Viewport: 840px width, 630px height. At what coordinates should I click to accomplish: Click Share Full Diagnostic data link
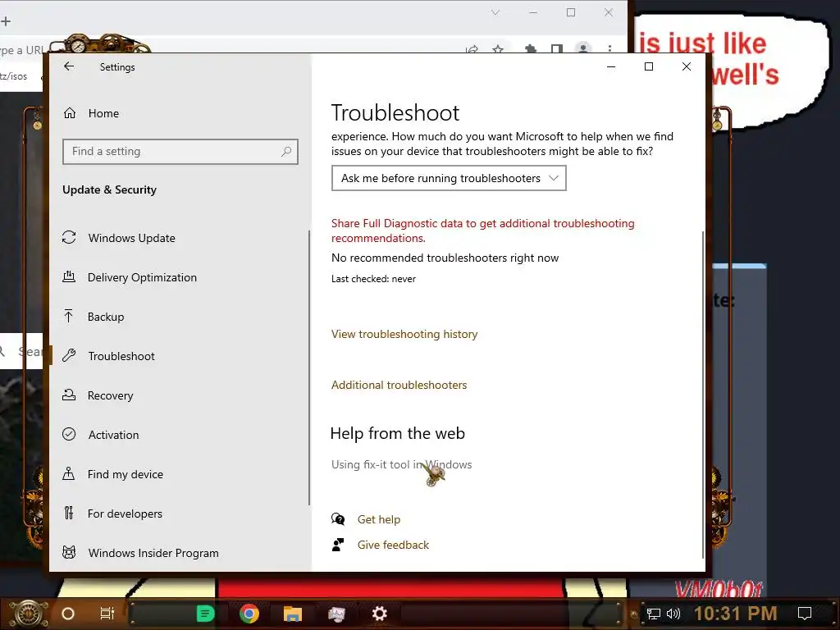(482, 231)
